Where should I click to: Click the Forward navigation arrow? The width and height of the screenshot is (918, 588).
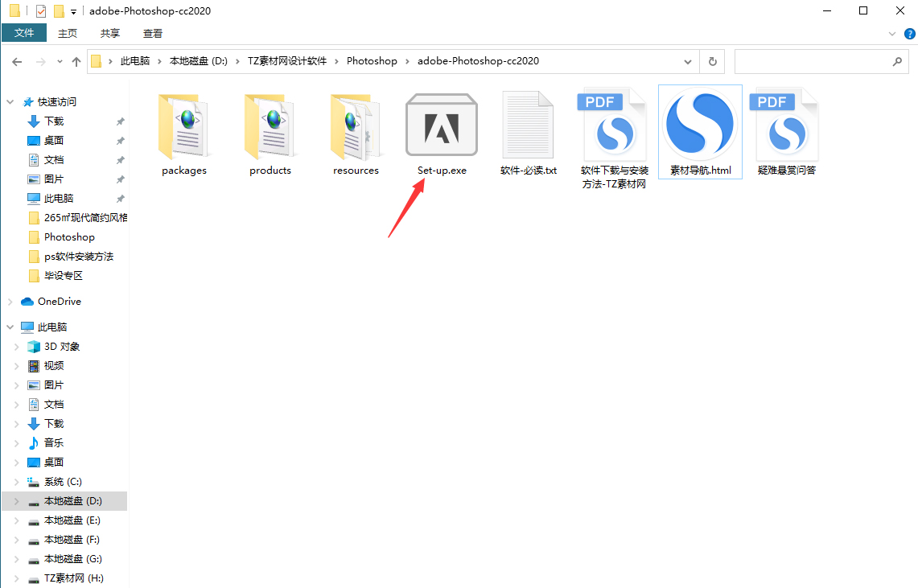[40, 61]
